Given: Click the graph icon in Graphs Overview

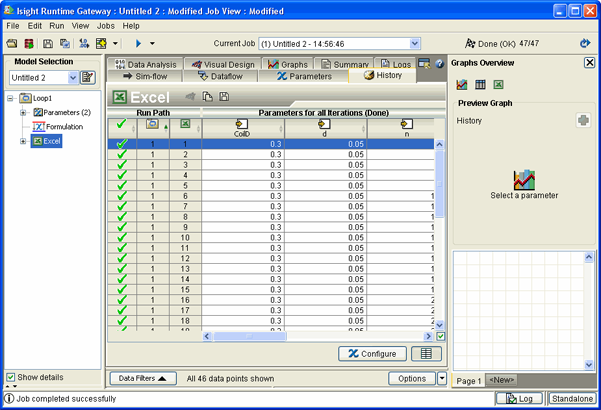Looking at the screenshot, I should coord(462,84).
